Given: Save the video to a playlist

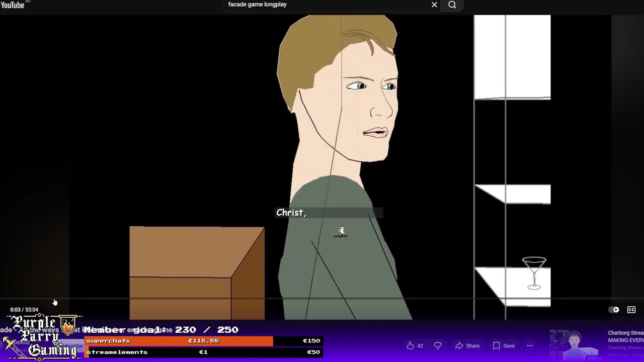Looking at the screenshot, I should pyautogui.click(x=504, y=346).
